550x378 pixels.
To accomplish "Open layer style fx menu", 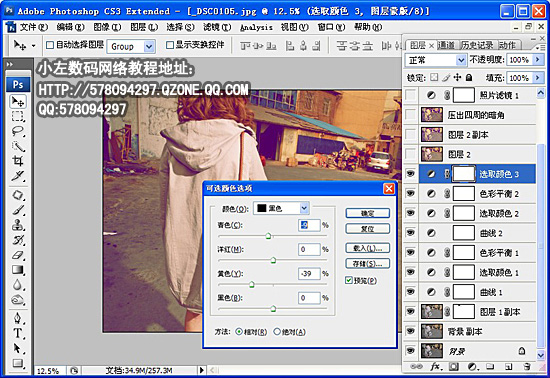I will point(435,366).
